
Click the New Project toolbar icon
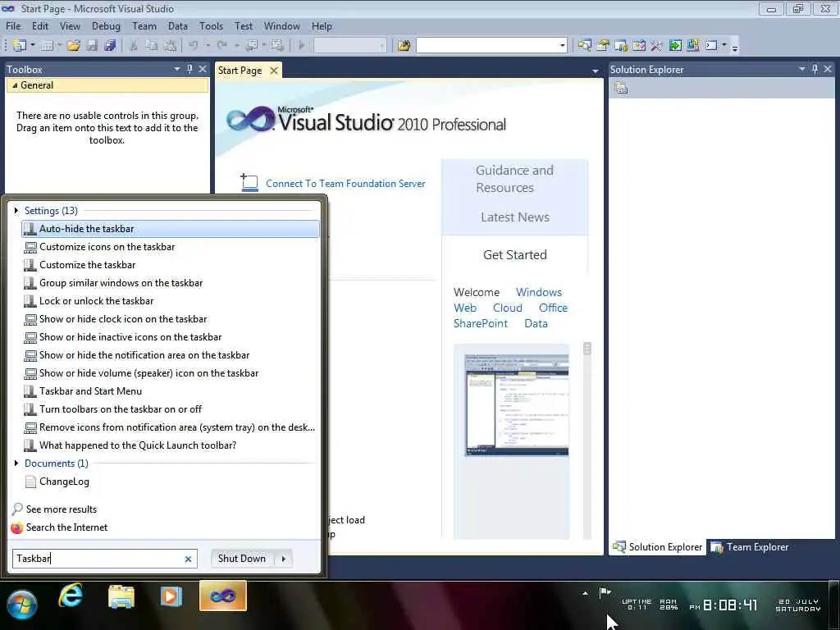coord(19,46)
